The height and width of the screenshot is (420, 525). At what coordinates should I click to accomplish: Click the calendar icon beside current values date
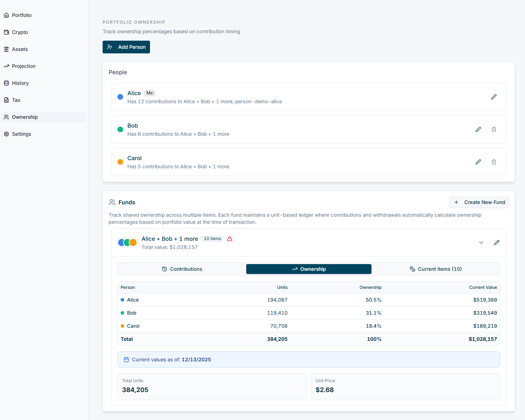126,359
